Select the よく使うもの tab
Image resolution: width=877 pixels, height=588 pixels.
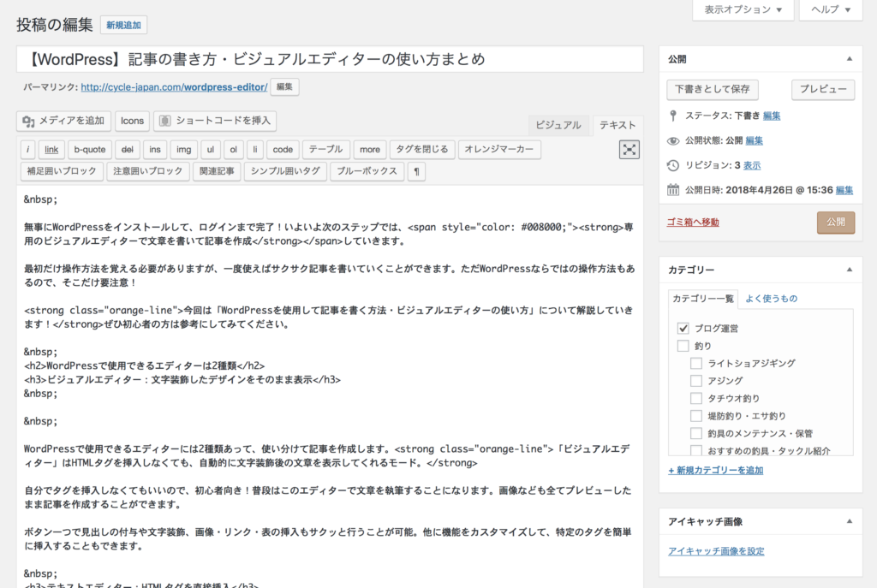[x=772, y=299]
